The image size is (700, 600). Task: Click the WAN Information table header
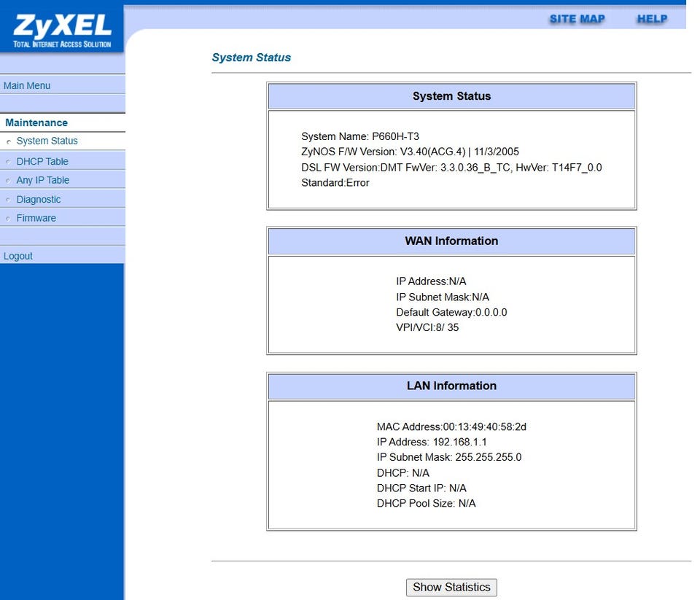451,241
